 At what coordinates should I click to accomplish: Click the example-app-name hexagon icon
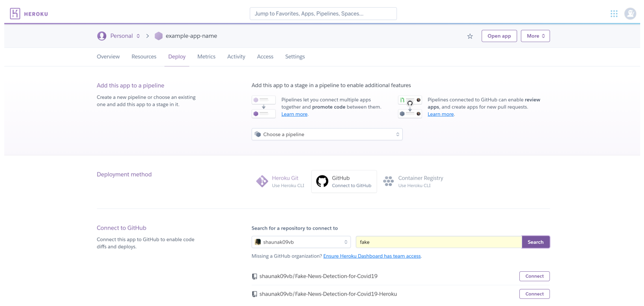[159, 36]
